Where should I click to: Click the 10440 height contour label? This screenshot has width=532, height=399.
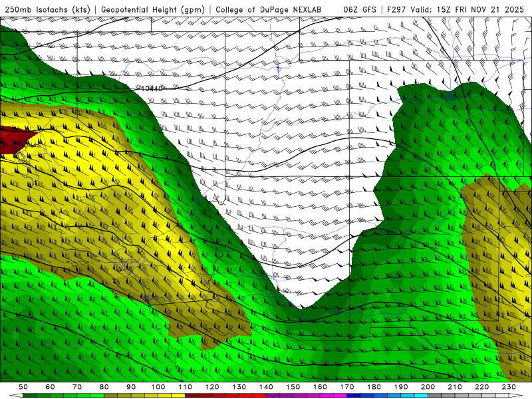(x=152, y=89)
